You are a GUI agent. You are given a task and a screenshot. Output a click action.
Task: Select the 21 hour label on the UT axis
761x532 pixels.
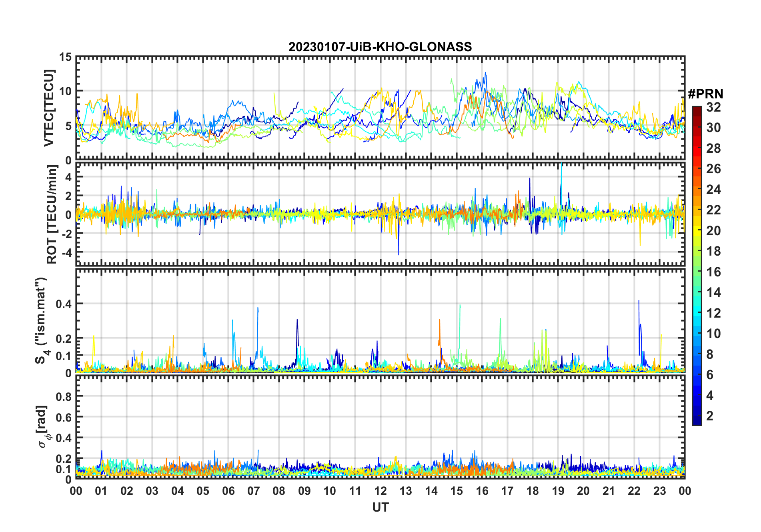pyautogui.click(x=609, y=491)
